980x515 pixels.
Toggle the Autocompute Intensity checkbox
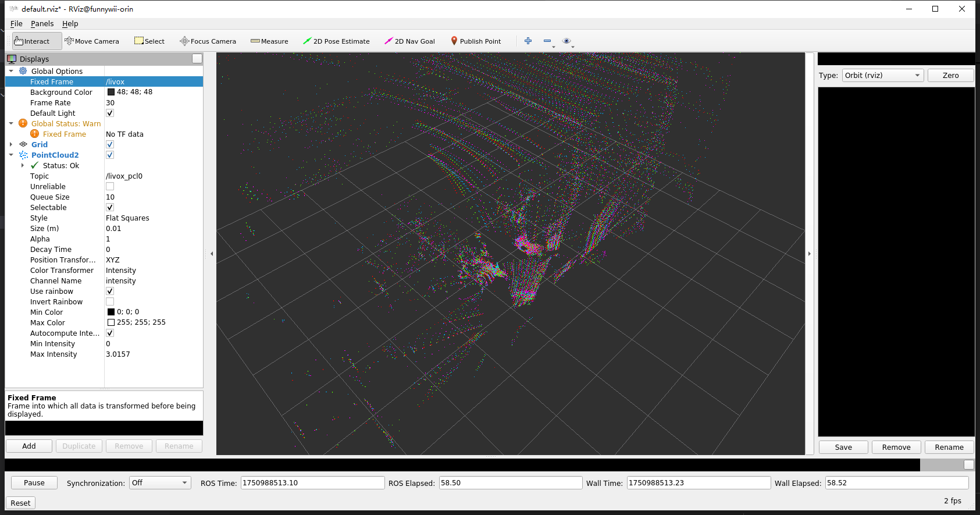pyautogui.click(x=110, y=333)
